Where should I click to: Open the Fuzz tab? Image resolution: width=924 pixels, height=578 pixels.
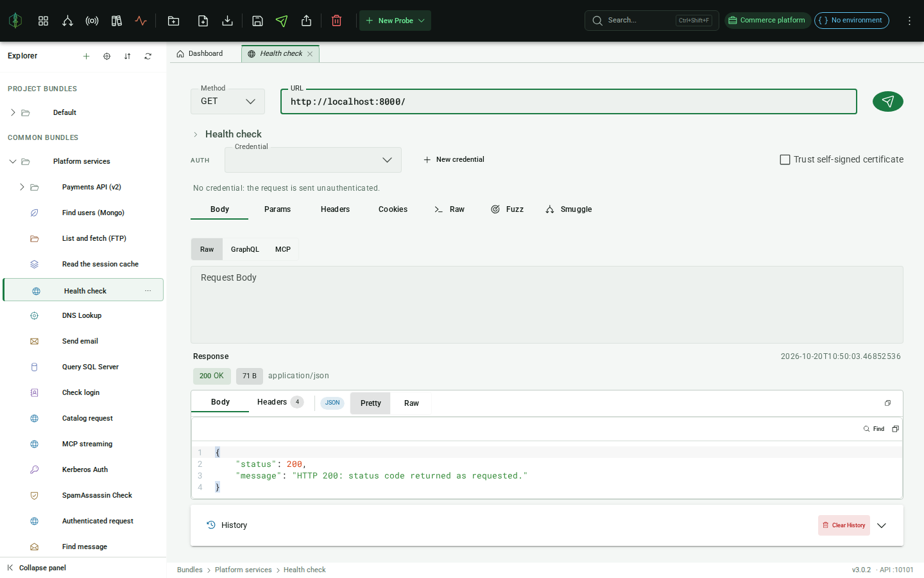tap(508, 209)
